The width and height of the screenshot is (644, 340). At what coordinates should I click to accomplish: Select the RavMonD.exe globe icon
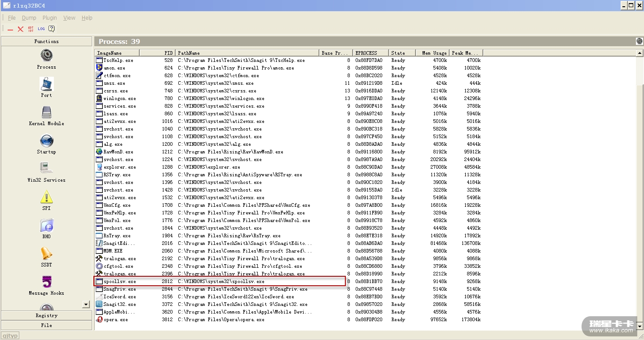click(x=99, y=152)
